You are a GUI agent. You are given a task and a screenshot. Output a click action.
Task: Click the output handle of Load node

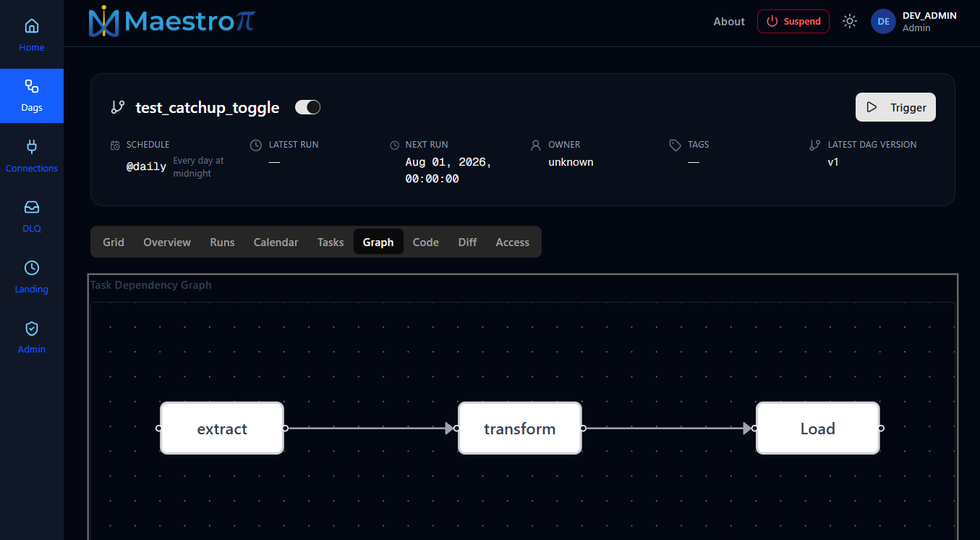point(881,428)
